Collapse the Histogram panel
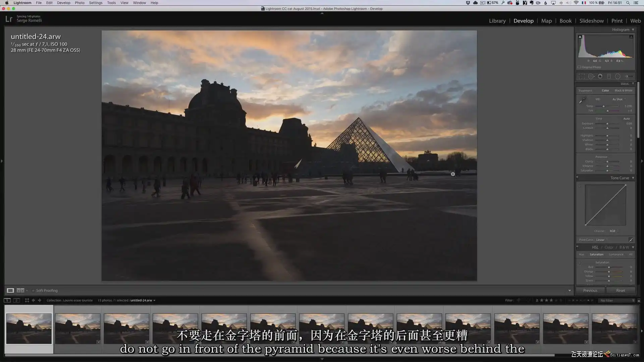 633,29
